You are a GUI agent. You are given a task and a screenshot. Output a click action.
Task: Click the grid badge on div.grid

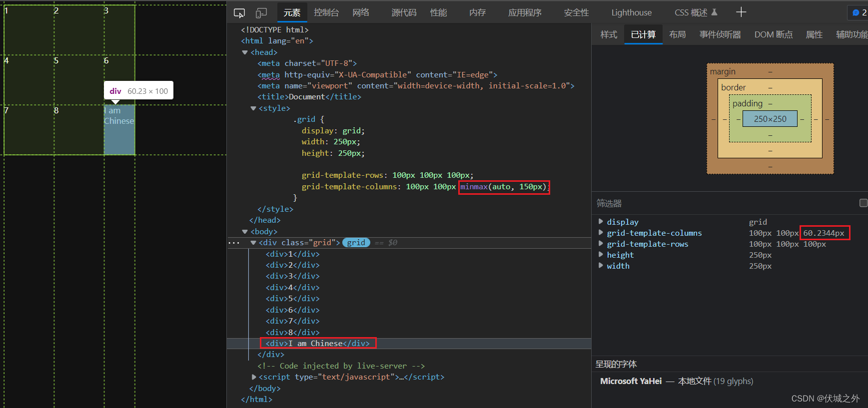(x=356, y=243)
